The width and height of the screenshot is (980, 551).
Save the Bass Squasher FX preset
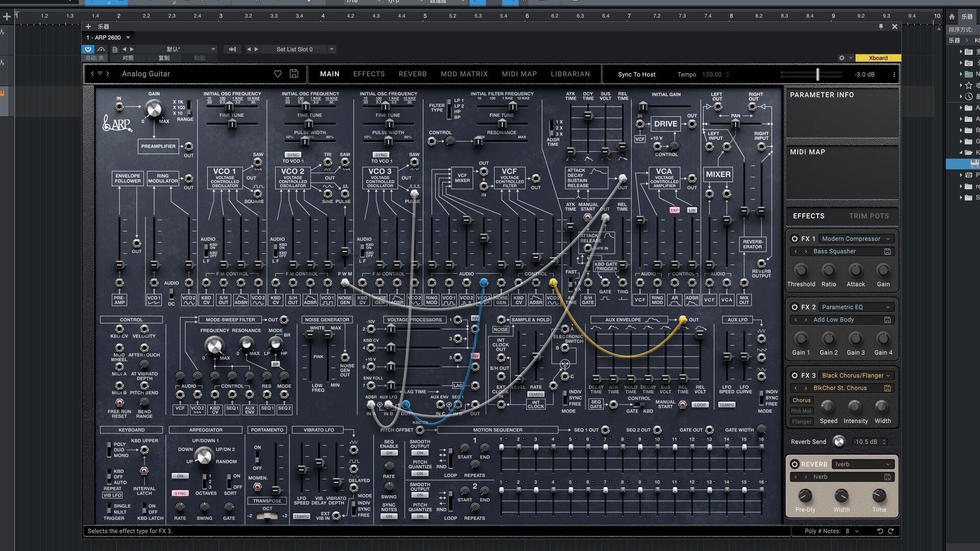coord(888,252)
